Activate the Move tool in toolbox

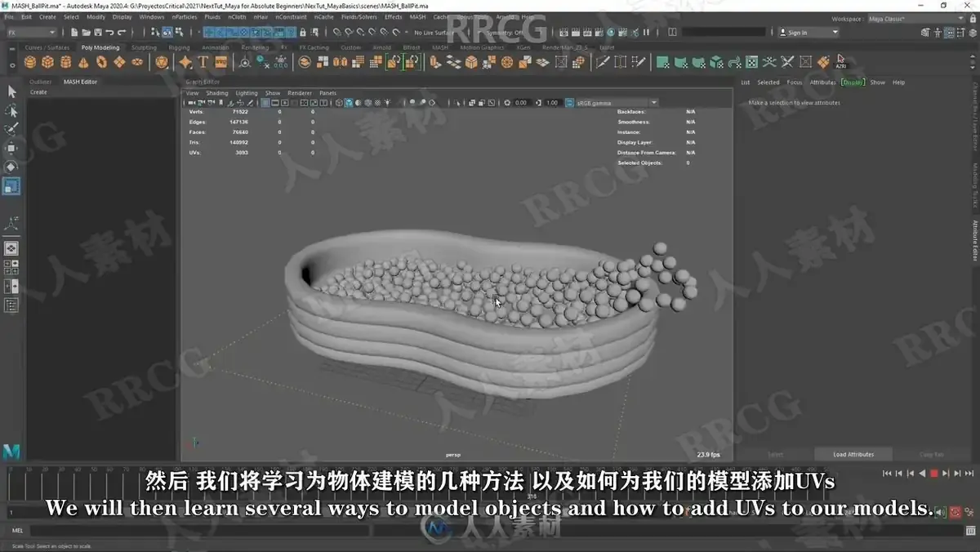click(x=11, y=148)
